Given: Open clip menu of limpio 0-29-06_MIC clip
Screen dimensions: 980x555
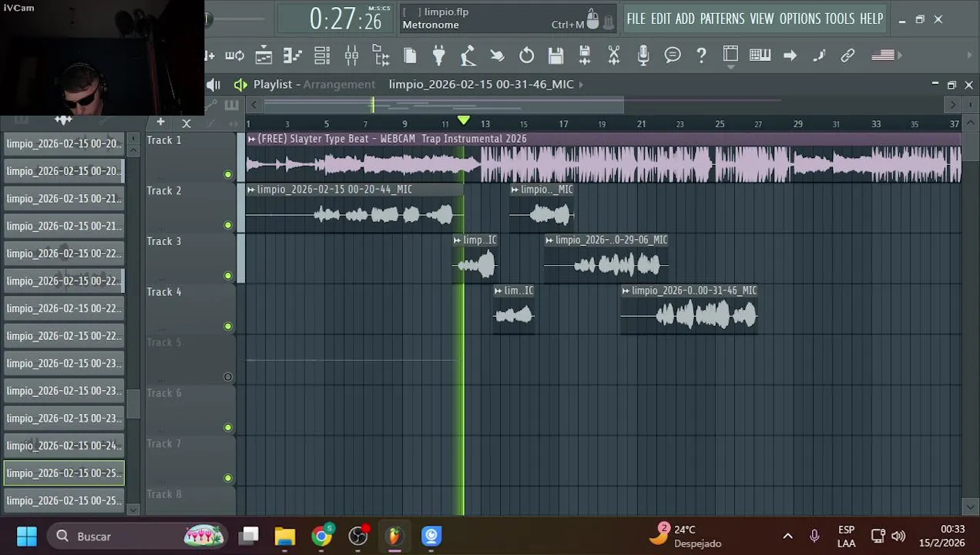Looking at the screenshot, I should (549, 240).
